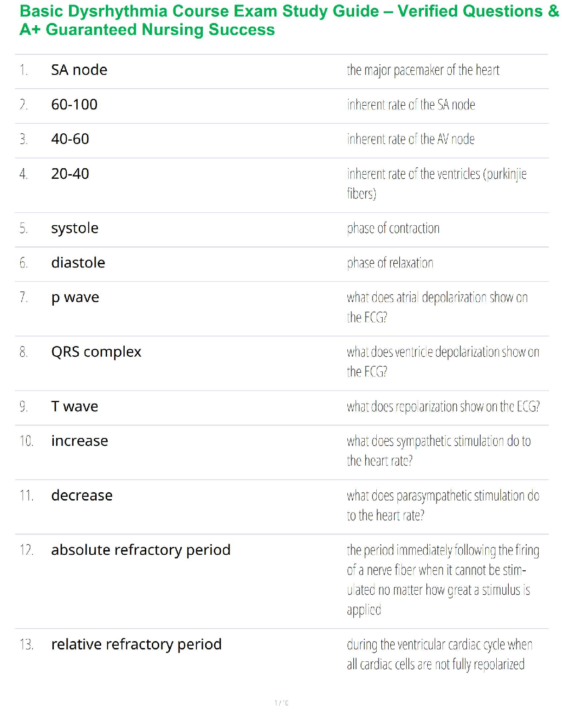Image resolution: width=563 pixels, height=728 pixels.
Task: Select the 'T wave' term
Action: 75,406
